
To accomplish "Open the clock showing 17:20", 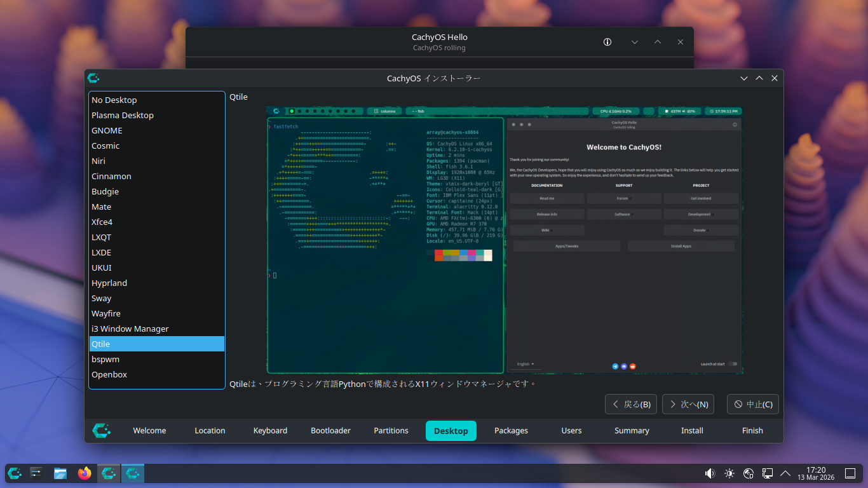I will 815,473.
